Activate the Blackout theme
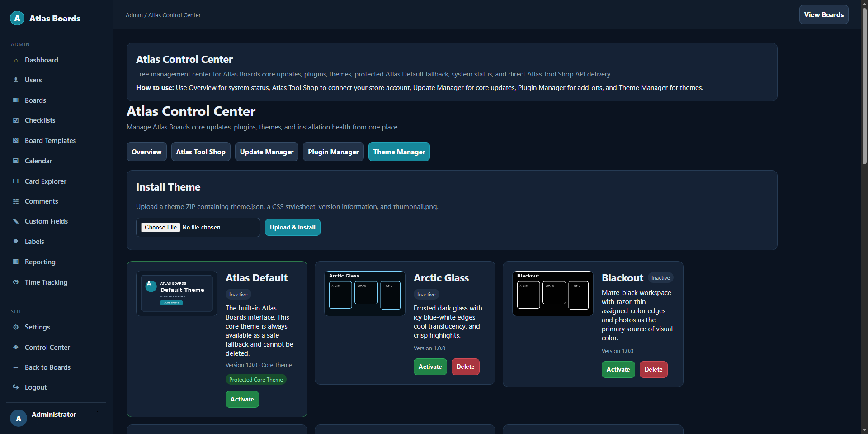 (x=618, y=369)
